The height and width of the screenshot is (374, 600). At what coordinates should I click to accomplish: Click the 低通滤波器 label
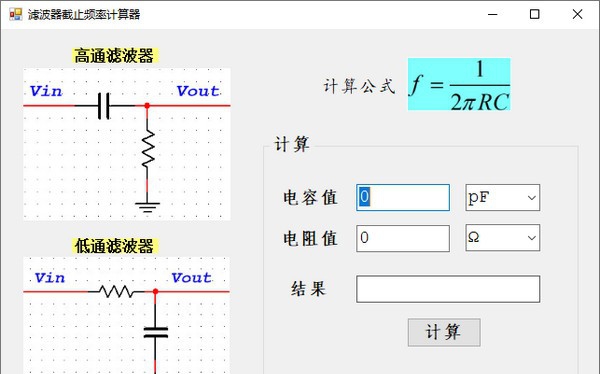[114, 246]
